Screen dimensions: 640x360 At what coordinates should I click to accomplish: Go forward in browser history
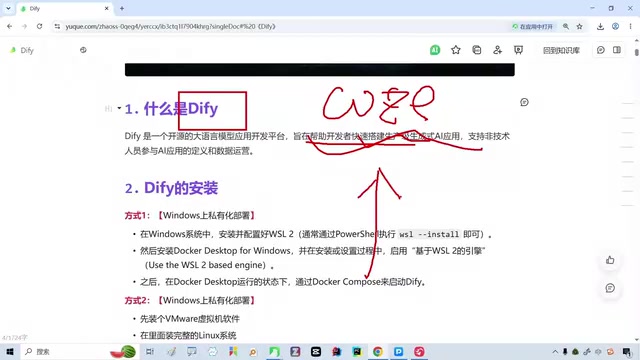(24, 26)
